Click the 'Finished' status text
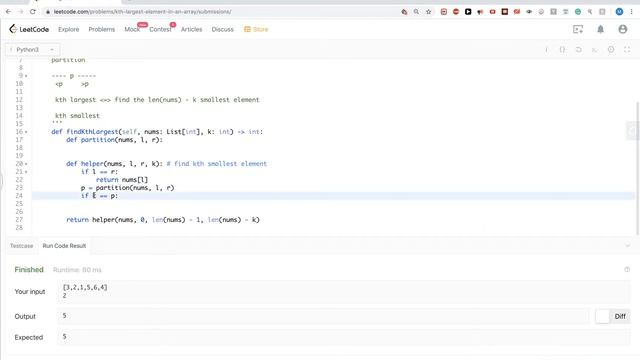This screenshot has height=360, width=640. [29, 269]
